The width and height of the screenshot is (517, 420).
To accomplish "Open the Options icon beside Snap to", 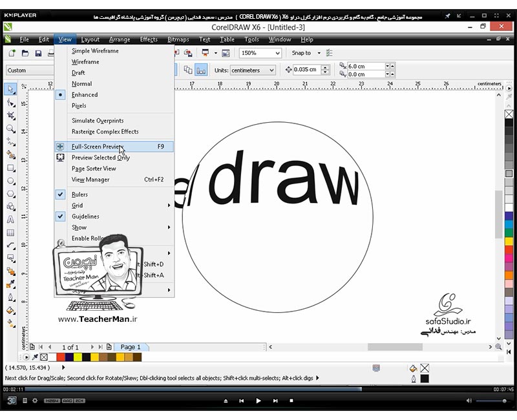I will click(329, 53).
